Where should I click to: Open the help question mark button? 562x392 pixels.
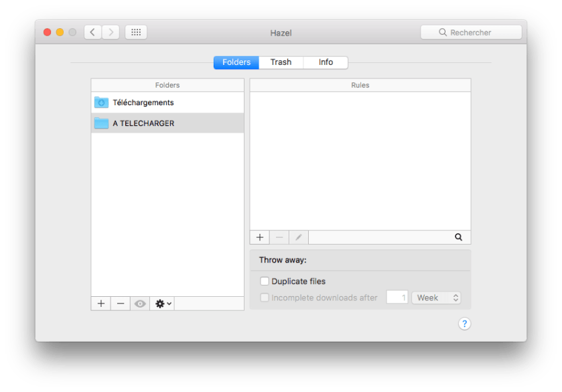[x=464, y=324]
